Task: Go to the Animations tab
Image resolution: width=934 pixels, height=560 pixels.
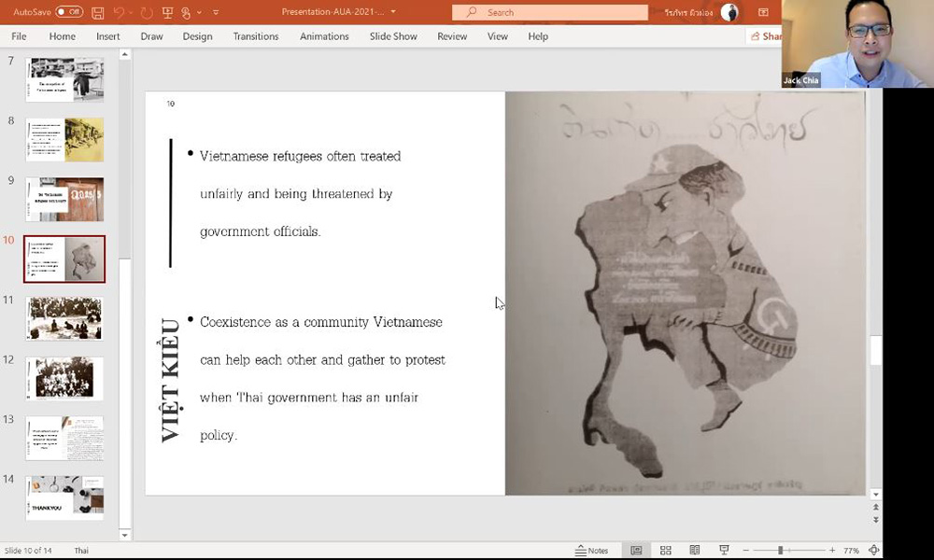Action: point(325,36)
